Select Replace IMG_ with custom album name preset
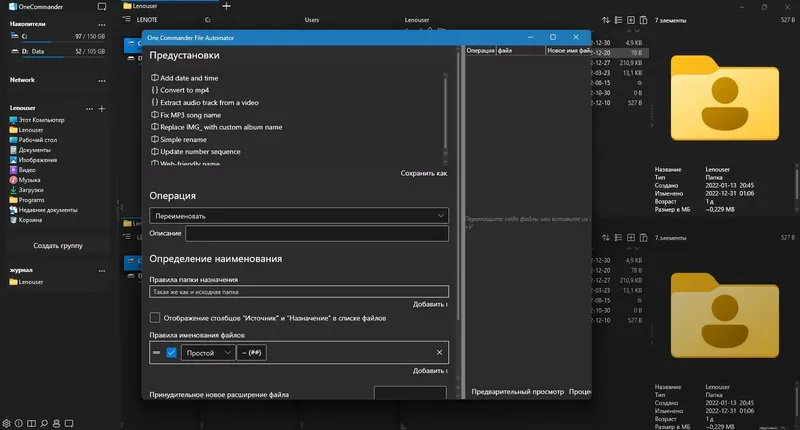800x430 pixels. (x=216, y=128)
